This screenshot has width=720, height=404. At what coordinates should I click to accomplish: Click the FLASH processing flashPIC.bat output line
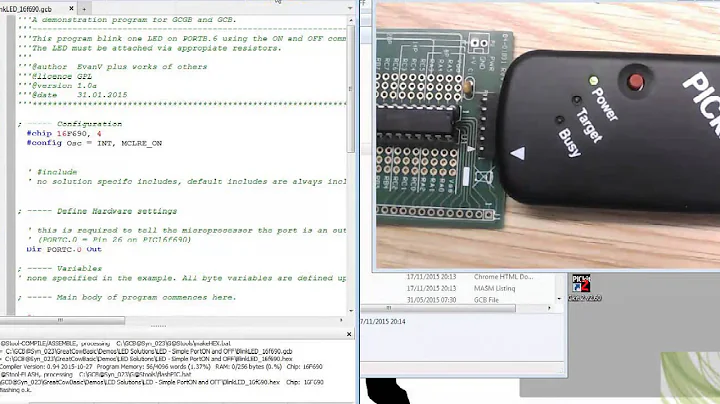tap(95, 375)
